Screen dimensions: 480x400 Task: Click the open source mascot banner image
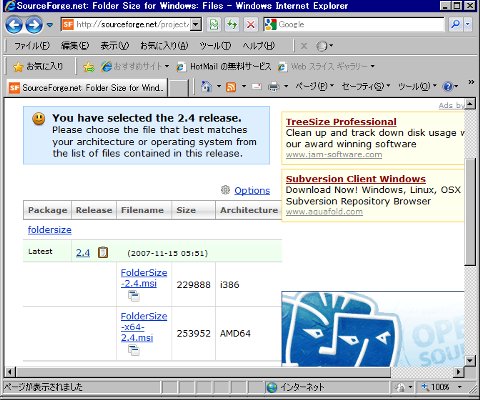click(x=373, y=329)
